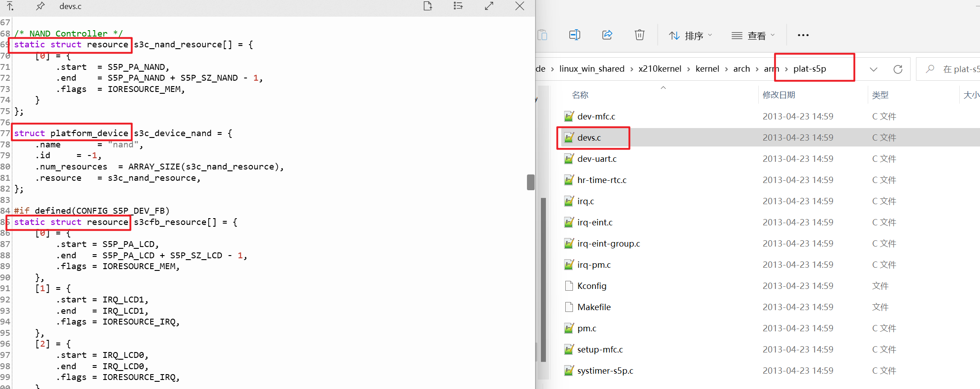
Task: Expand chevron after x210kernel breadcrumb
Action: [688, 69]
